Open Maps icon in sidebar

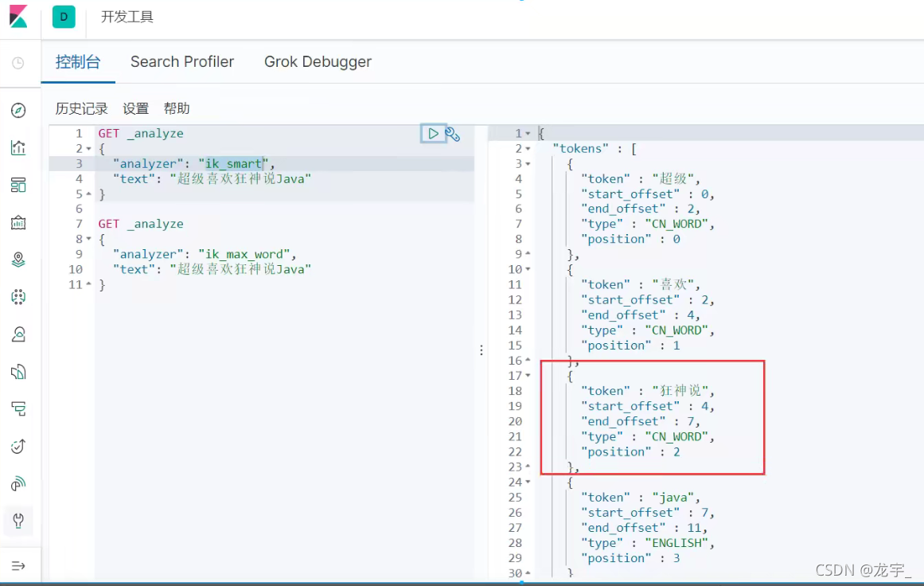click(18, 260)
